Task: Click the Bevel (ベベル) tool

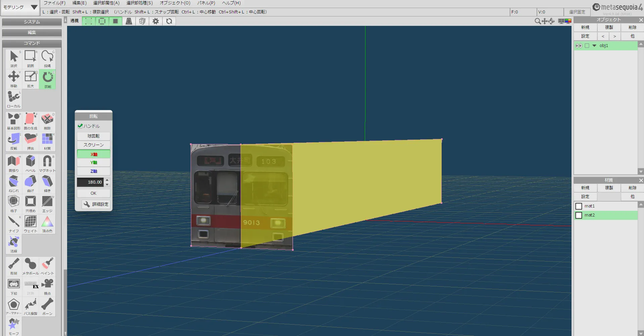Action: click(x=31, y=163)
